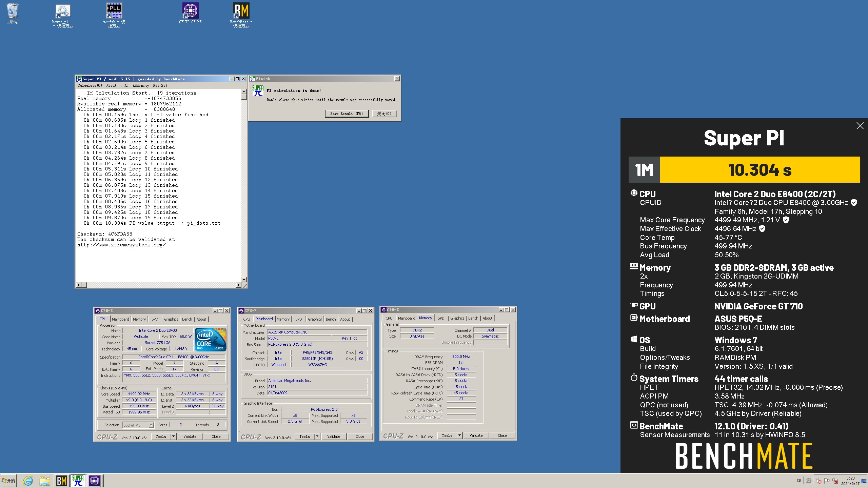868x488 pixels.
Task: Open File Explorer from the taskbar
Action: click(44, 481)
